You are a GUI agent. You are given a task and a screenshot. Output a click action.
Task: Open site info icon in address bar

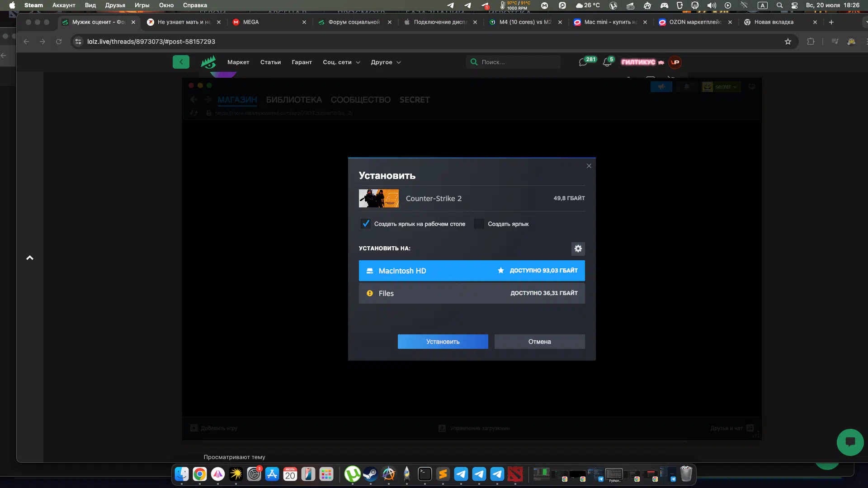tap(78, 42)
